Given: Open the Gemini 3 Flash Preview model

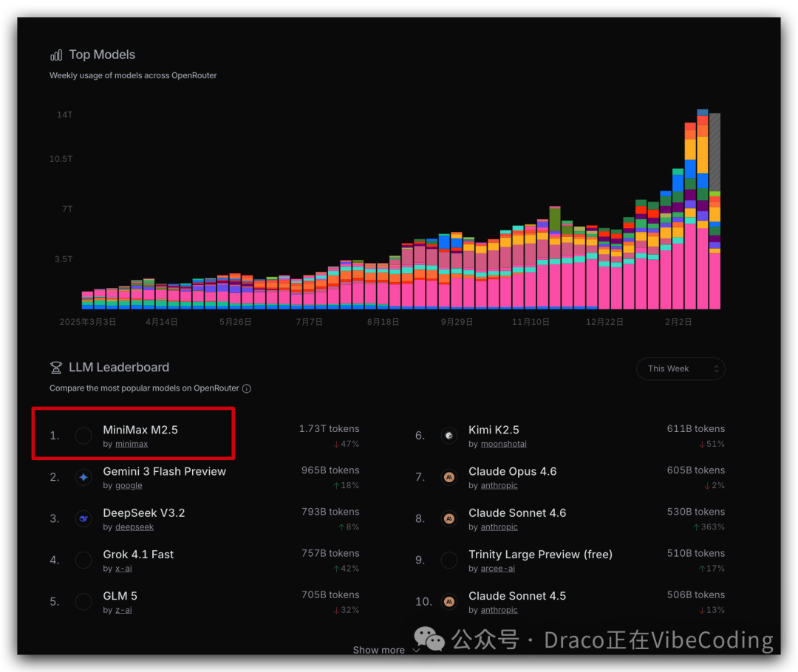Looking at the screenshot, I should (164, 472).
